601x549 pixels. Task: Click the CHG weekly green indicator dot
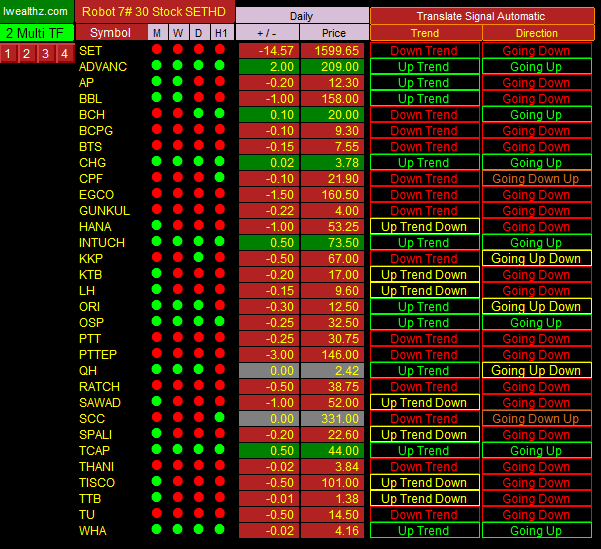[x=178, y=161]
